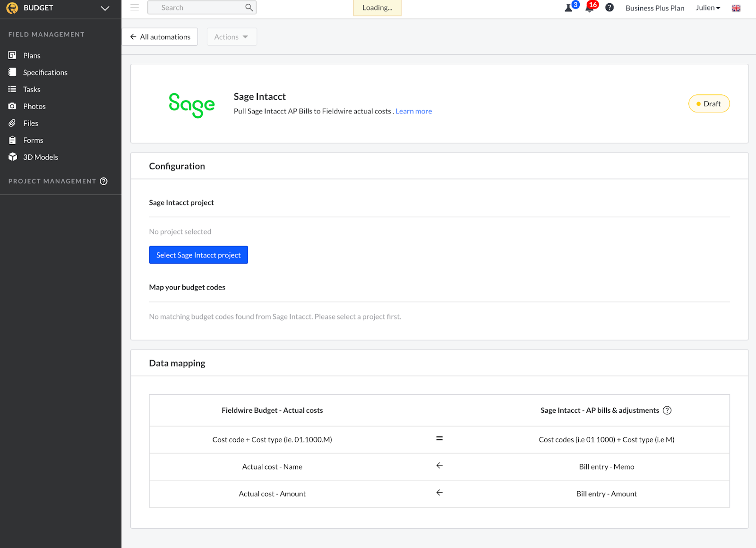The height and width of the screenshot is (548, 756).
Task: Expand the BUDGET project dropdown
Action: 105,8
